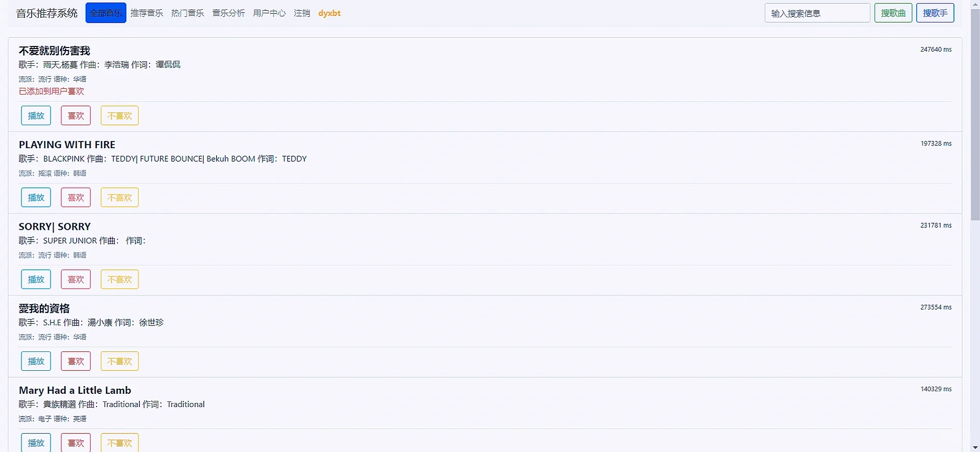Image resolution: width=980 pixels, height=452 pixels.
Task: Click the duration 197328 ms
Action: pos(936,144)
